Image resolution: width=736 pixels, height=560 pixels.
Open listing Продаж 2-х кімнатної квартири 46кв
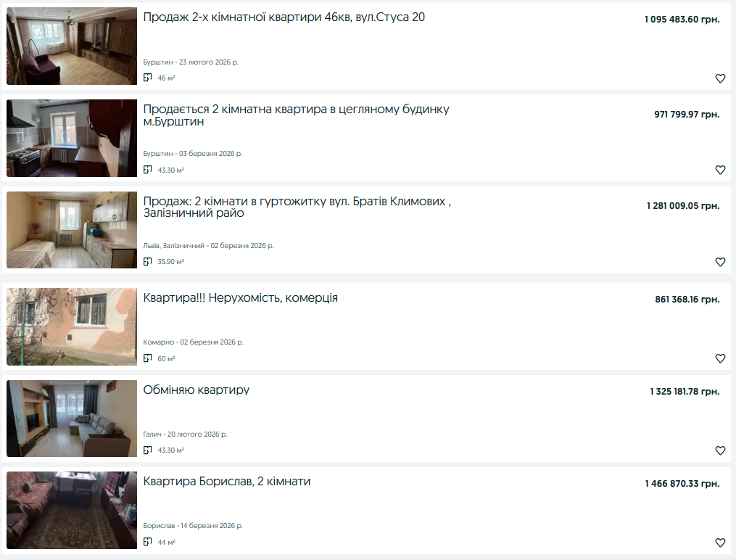[x=284, y=17]
